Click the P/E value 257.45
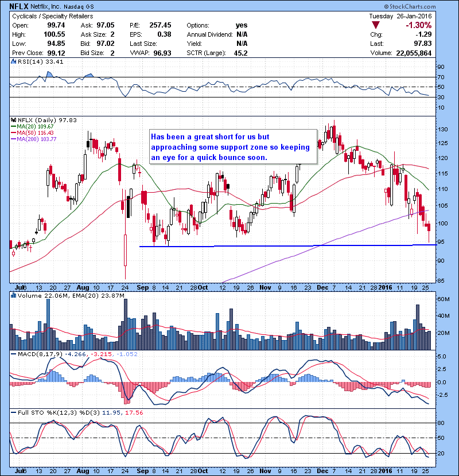The height and width of the screenshot is (476, 459). pos(161,25)
